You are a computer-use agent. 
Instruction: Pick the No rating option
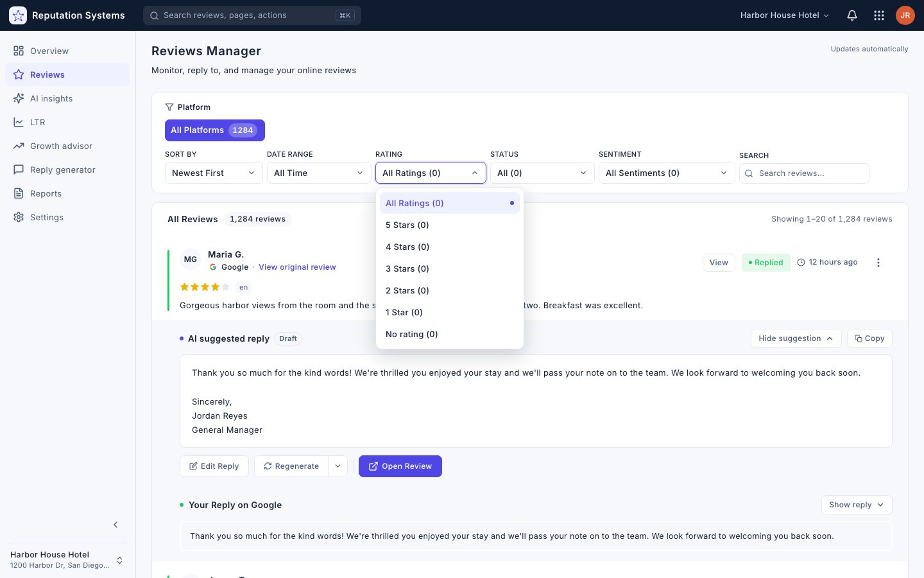pos(450,334)
